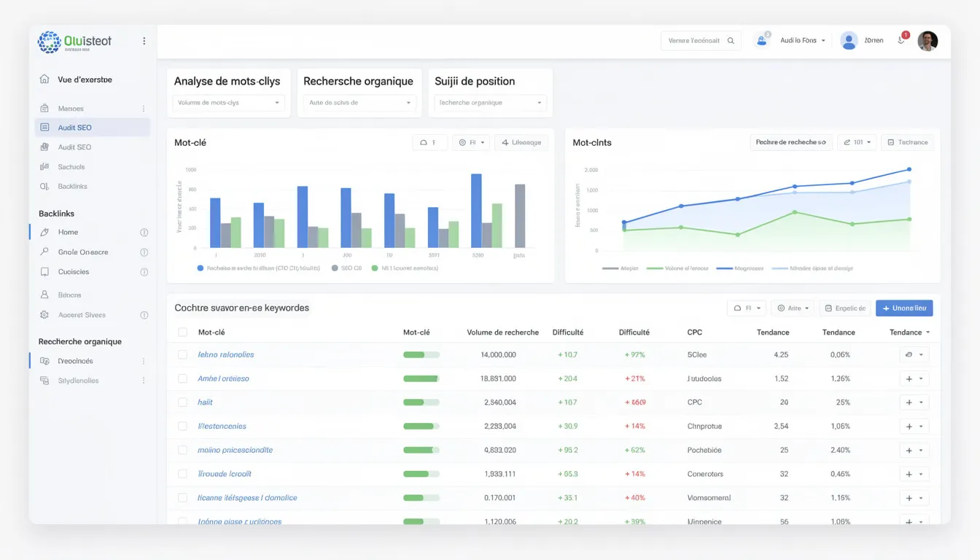
Task: Open the Volume de mots-clys dropdown
Action: [x=228, y=104]
